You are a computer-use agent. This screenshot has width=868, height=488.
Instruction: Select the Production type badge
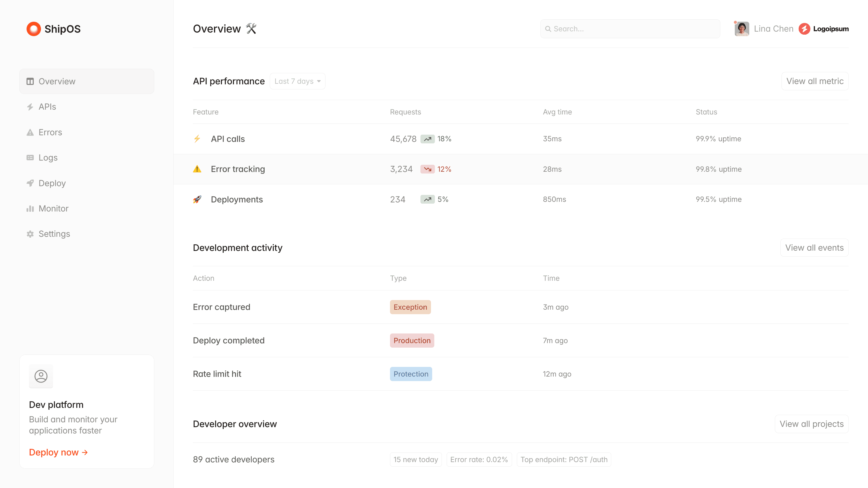(x=412, y=340)
